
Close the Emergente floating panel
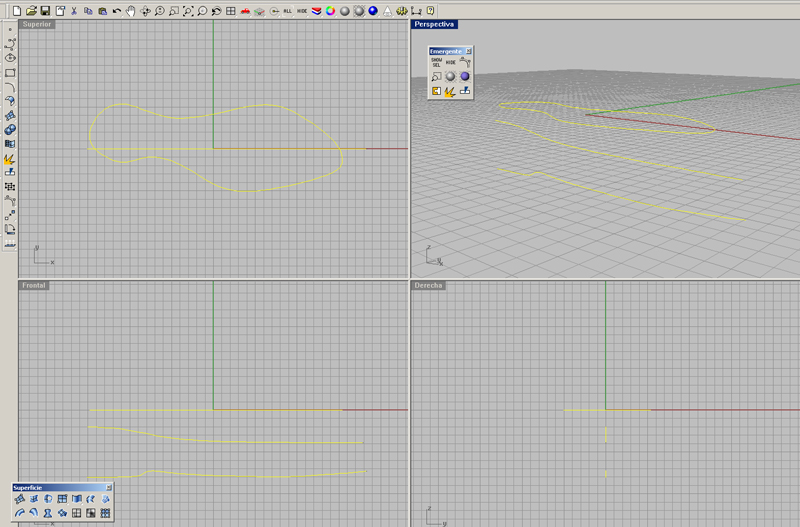[x=468, y=51]
